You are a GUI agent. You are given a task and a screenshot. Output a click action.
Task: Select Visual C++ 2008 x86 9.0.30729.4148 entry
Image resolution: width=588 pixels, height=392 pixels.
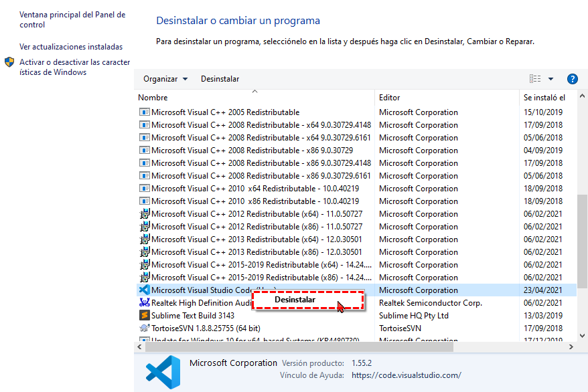pyautogui.click(x=261, y=163)
